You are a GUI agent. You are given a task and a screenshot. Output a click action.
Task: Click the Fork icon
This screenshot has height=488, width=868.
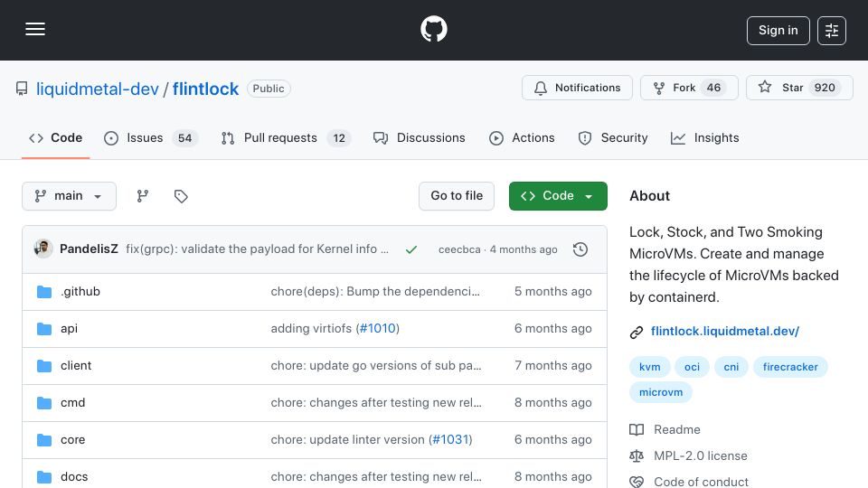(659, 88)
